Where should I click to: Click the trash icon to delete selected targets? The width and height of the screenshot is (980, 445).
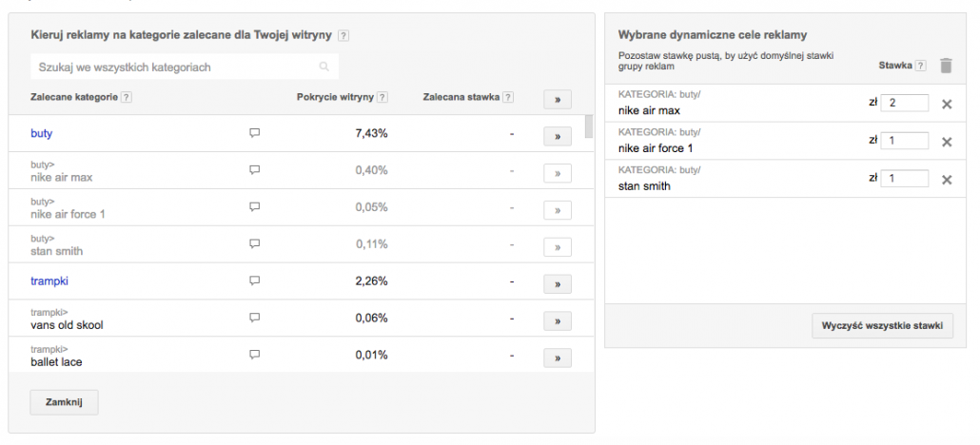[945, 66]
